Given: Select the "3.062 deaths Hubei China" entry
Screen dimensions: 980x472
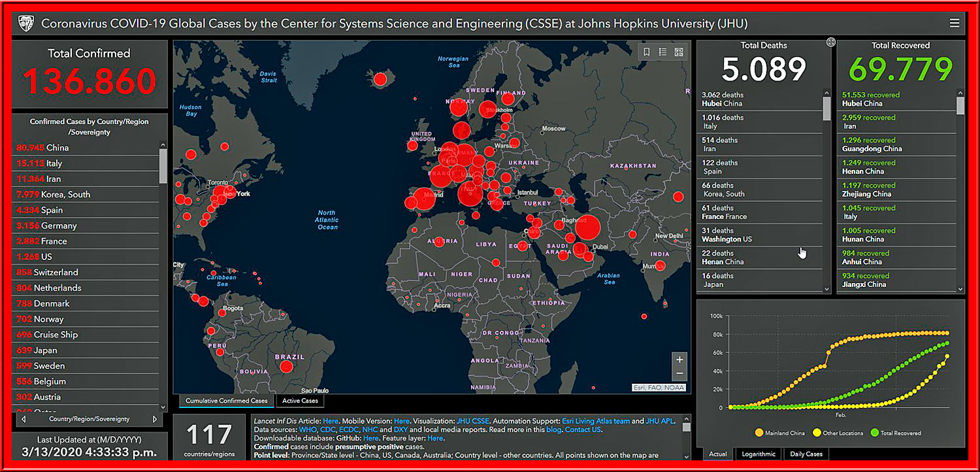Looking at the screenshot, I should 760,99.
